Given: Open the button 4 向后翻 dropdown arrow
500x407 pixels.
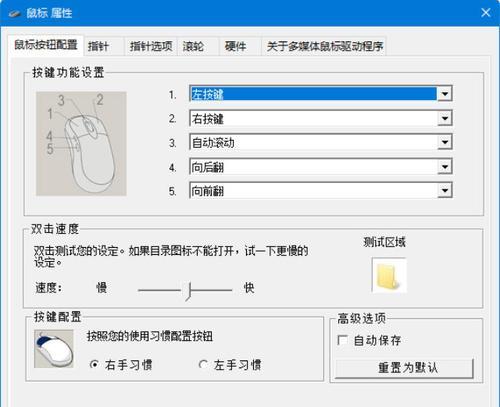Looking at the screenshot, I should click(x=445, y=166).
